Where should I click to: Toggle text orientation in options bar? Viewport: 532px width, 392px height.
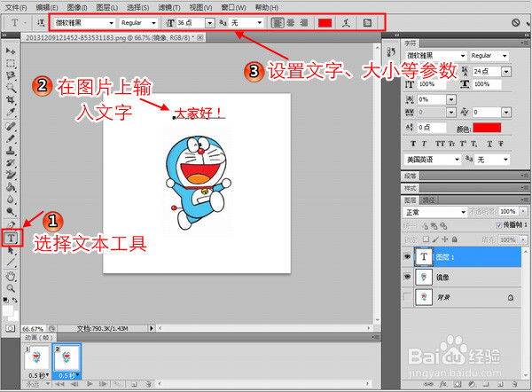(x=41, y=23)
